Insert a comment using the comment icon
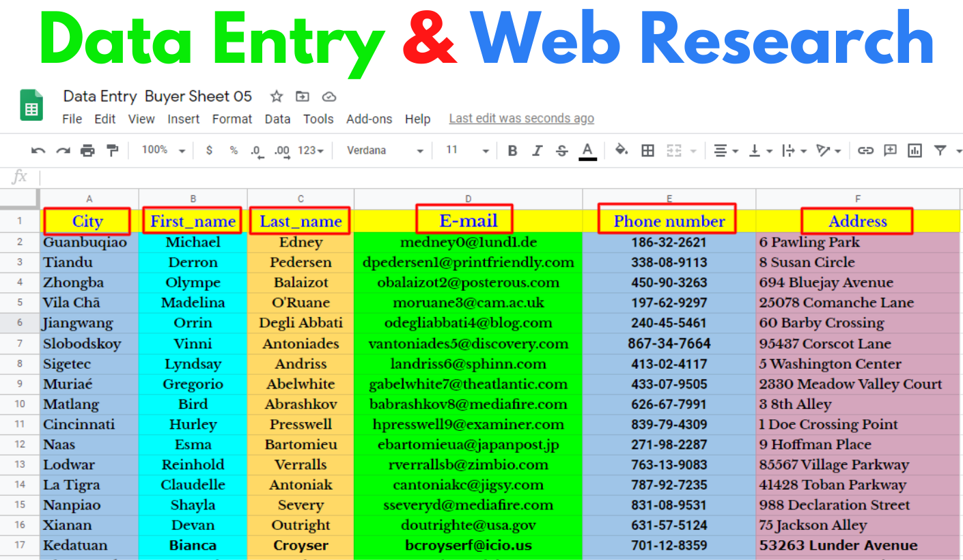The image size is (963, 560). 890,150
